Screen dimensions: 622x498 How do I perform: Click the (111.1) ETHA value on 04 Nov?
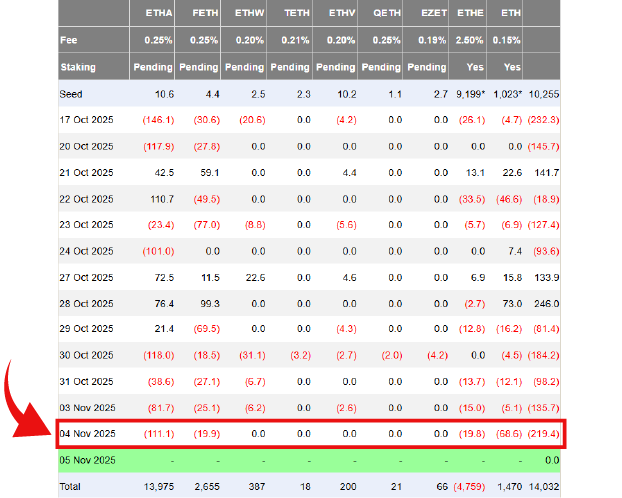(x=157, y=435)
